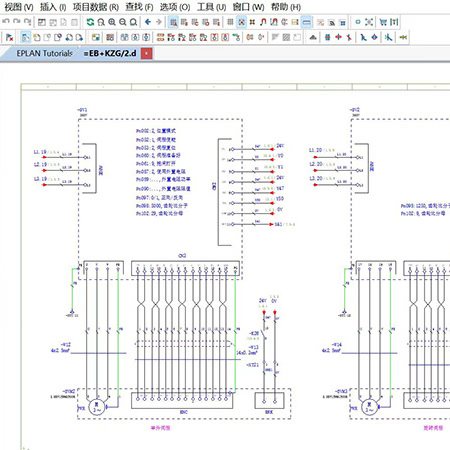
Task: Open the 工具 (U) menu
Action: pyautogui.click(x=212, y=7)
